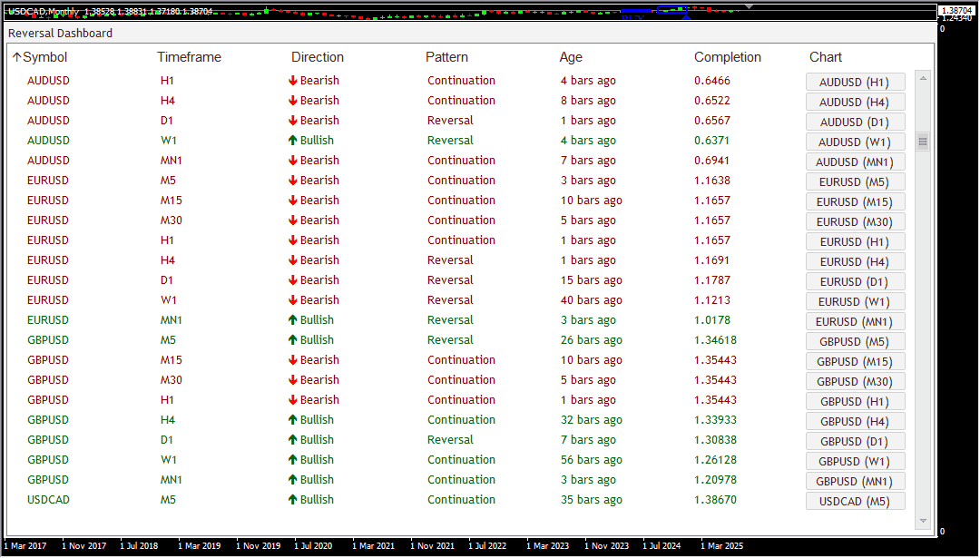This screenshot has width=980, height=558.
Task: Open the EURUSD (M15) chart button
Action: tap(855, 201)
